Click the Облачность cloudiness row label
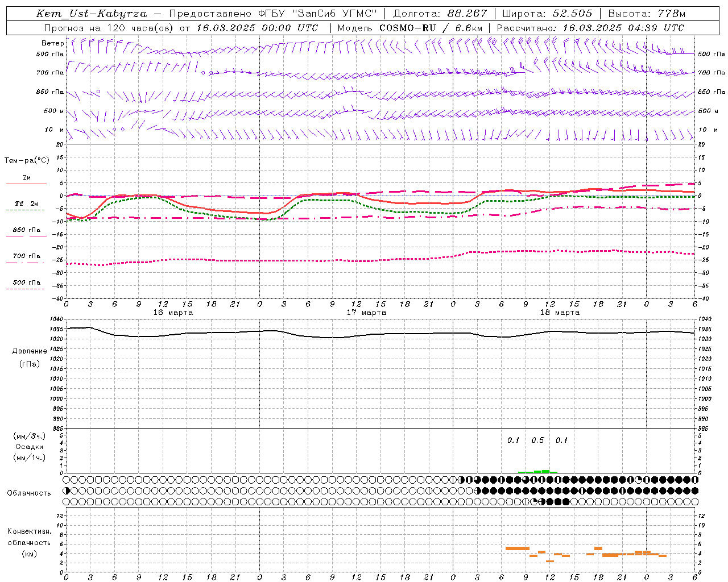728x582 pixels. tap(29, 493)
